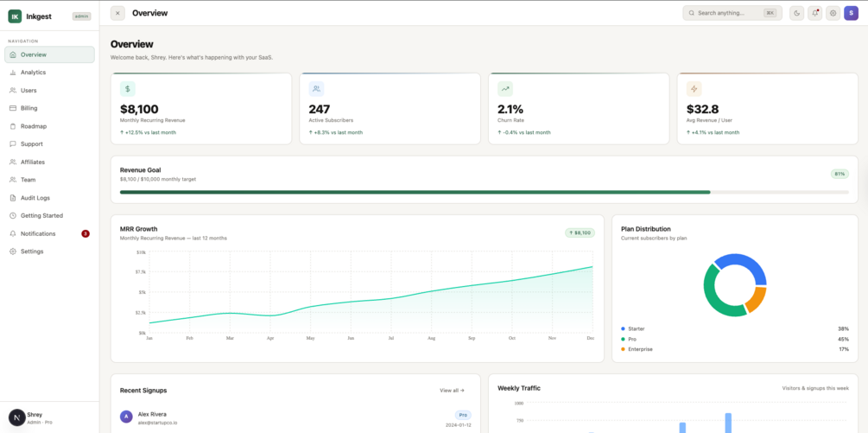The height and width of the screenshot is (433, 868).
Task: Click the Inkgest IK logo icon
Action: pyautogui.click(x=15, y=16)
